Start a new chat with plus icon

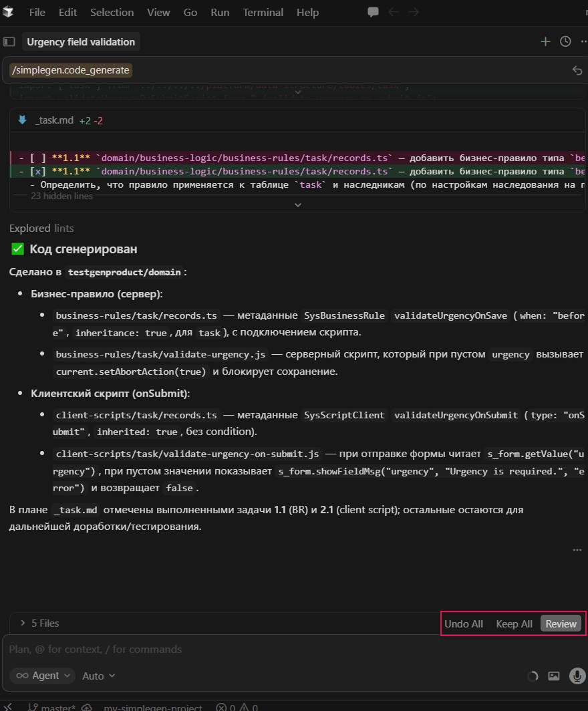tap(545, 41)
